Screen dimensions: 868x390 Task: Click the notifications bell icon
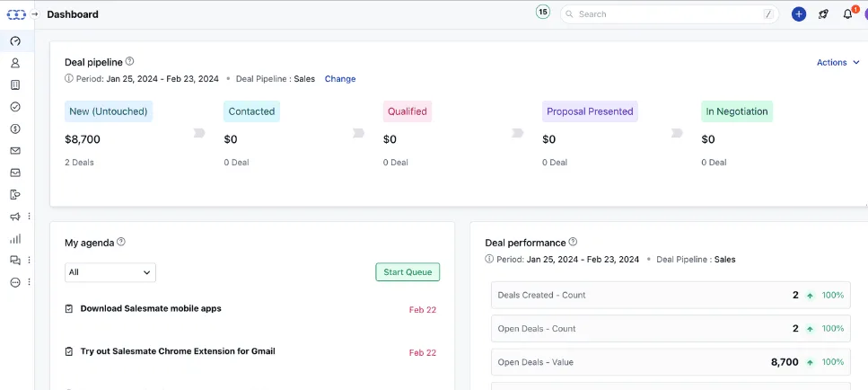[847, 14]
